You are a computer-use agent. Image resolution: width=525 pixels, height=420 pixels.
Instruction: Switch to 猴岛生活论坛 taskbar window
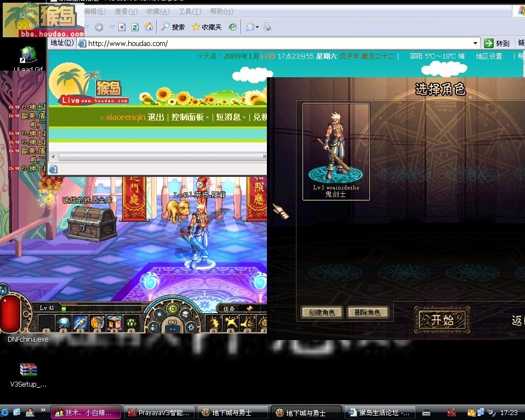point(380,413)
